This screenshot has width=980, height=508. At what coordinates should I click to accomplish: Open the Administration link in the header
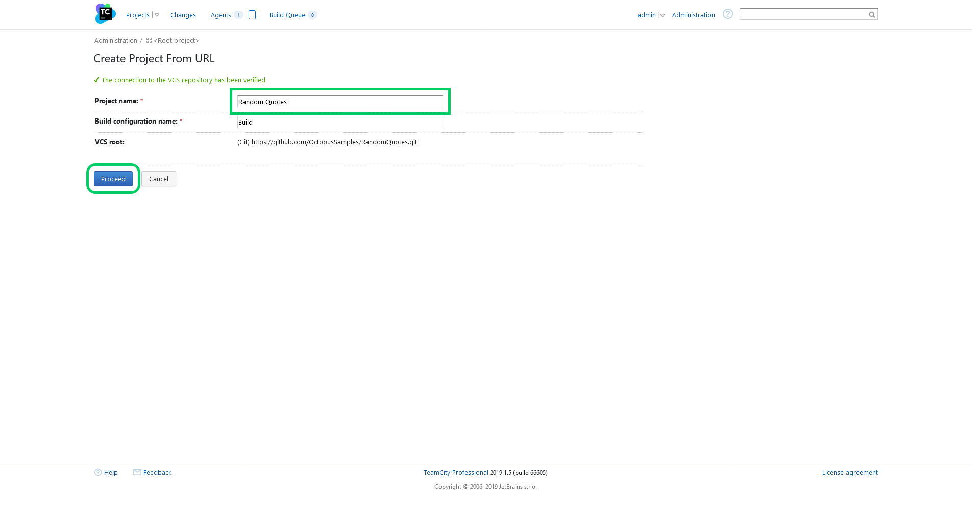coord(693,15)
